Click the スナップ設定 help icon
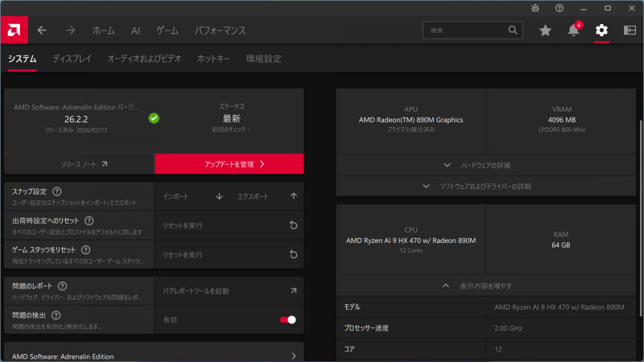The height and width of the screenshot is (362, 644). pos(56,191)
